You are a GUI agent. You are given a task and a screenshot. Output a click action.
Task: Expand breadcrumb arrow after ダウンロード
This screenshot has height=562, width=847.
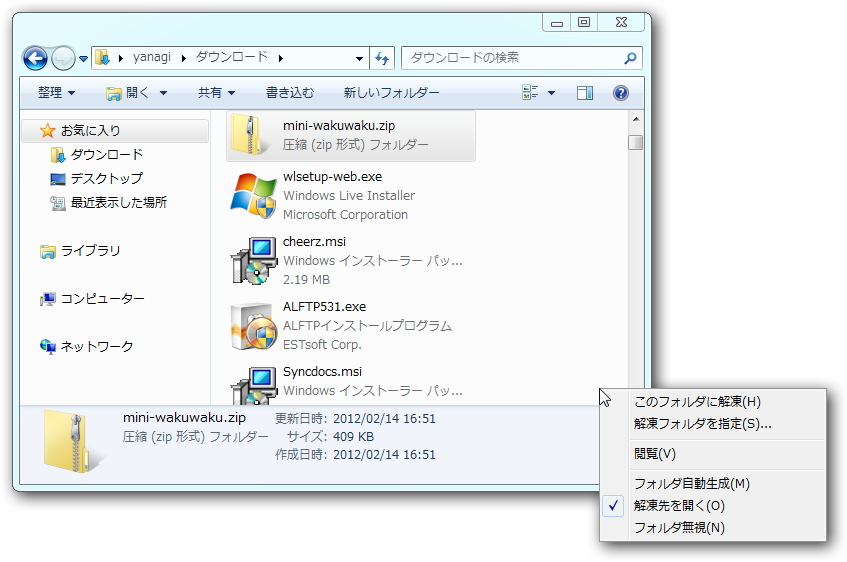click(x=281, y=58)
